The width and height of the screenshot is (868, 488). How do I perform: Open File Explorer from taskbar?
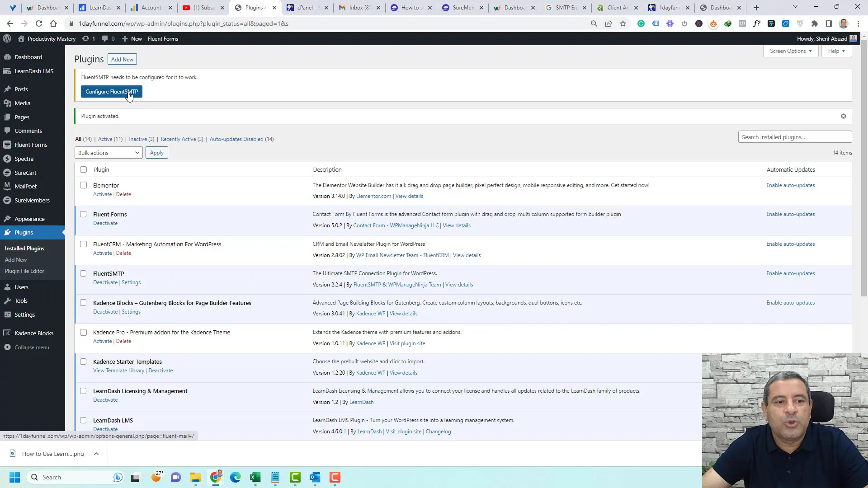tap(195, 477)
